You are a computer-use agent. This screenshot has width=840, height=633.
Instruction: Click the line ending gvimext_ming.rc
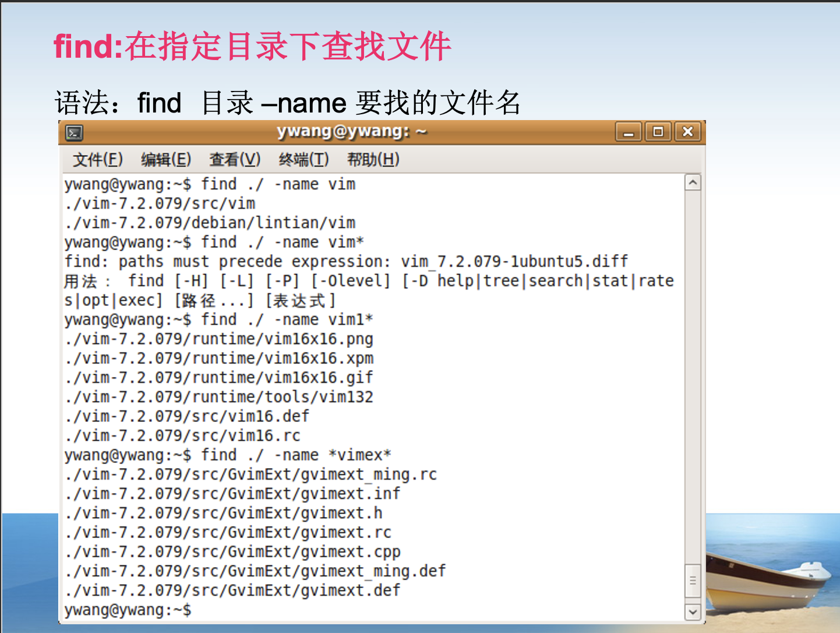click(x=251, y=474)
